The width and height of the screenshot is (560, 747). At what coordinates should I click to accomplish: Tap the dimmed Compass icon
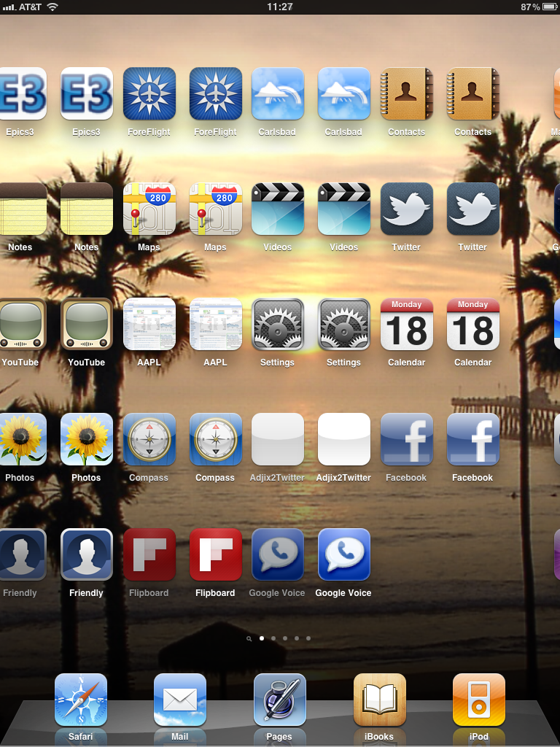pos(149,439)
